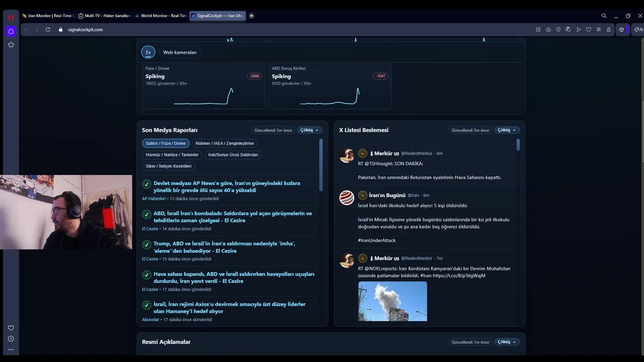Click the ABD Duruş Körfezi Spiking card
The height and width of the screenshot is (362, 644).
[x=330, y=85]
